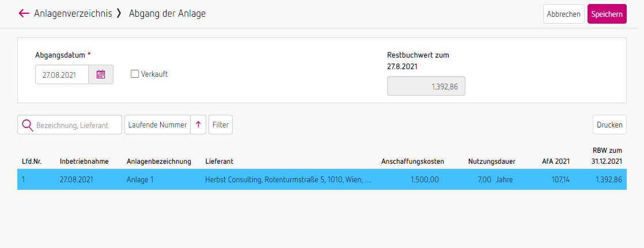Open the Filter options

[x=221, y=125]
